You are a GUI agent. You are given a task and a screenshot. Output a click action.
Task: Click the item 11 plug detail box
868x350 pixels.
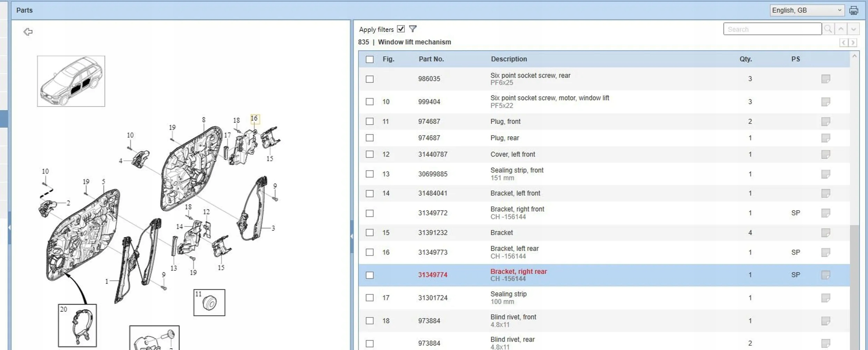(x=209, y=303)
